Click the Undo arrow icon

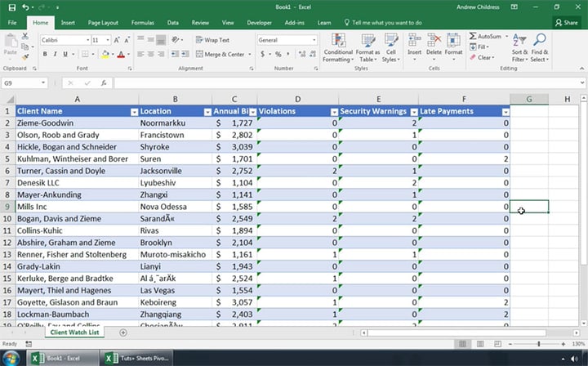[25, 7]
